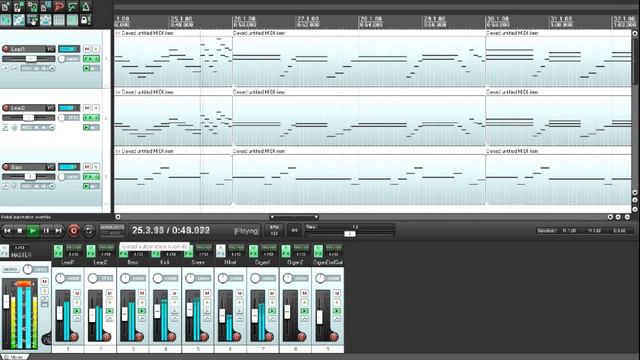640x360 pixels.
Task: Click the Save Project toolbar icon
Action: click(x=32, y=6)
